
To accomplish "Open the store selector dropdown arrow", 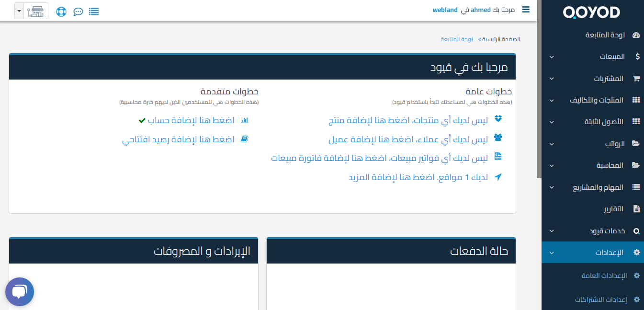I will (x=19, y=10).
